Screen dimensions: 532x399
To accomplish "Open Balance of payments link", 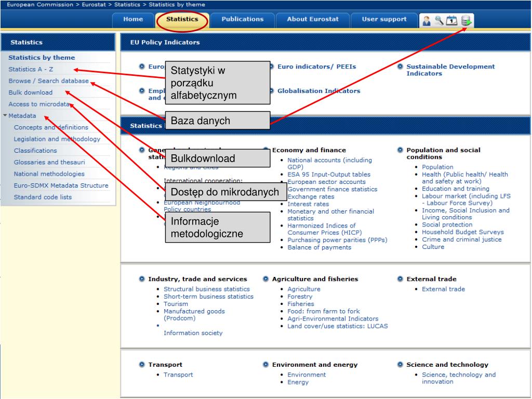I will (x=320, y=247).
